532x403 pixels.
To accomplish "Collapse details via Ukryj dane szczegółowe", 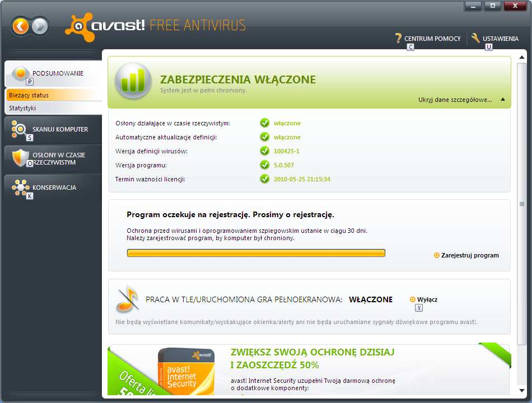I will pyautogui.click(x=455, y=100).
